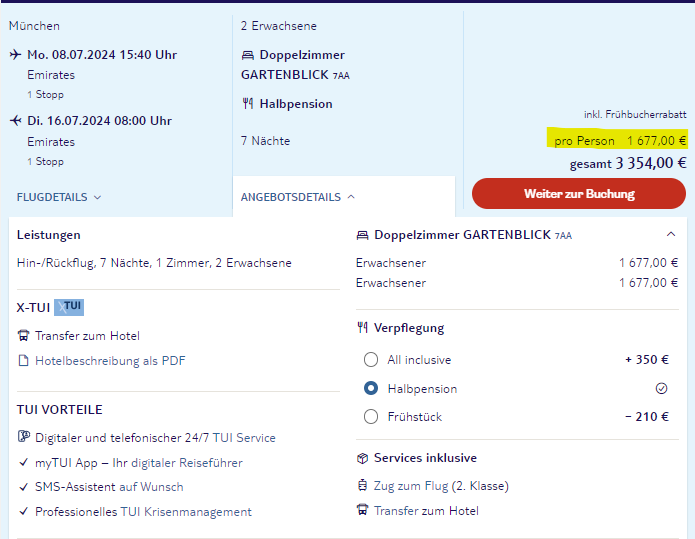Click the outbound flight airplane icon

click(x=16, y=55)
